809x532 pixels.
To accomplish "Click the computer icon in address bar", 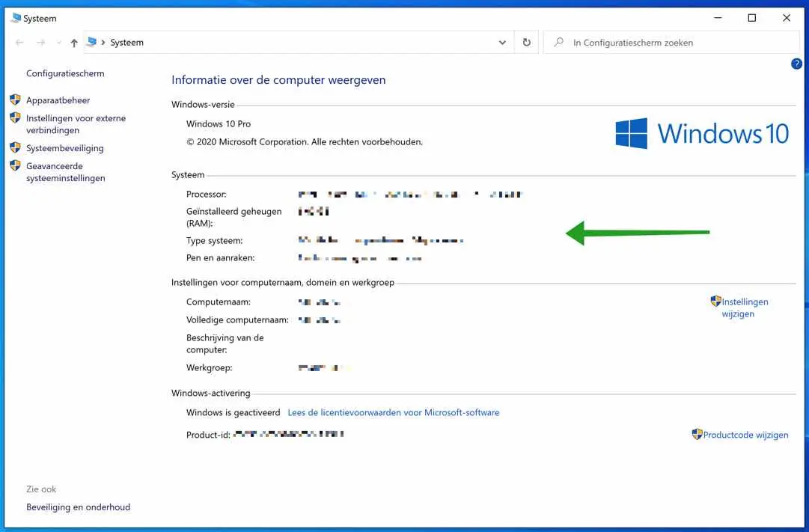I will [92, 42].
